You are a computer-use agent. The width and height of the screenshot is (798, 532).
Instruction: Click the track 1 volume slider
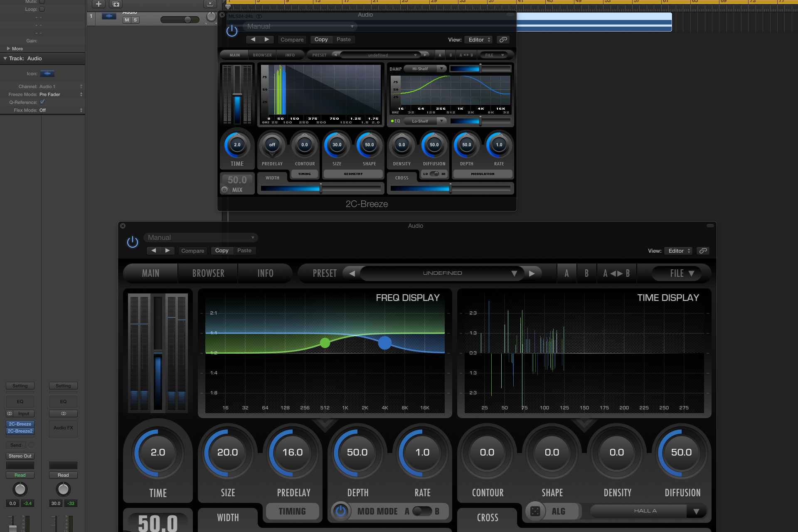pos(180,20)
